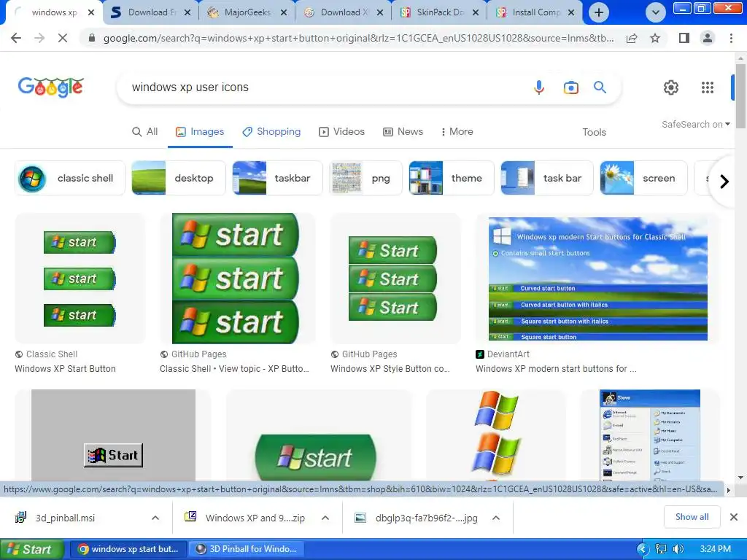Select the desktop suggestion chip
The image size is (747, 560).
click(178, 178)
